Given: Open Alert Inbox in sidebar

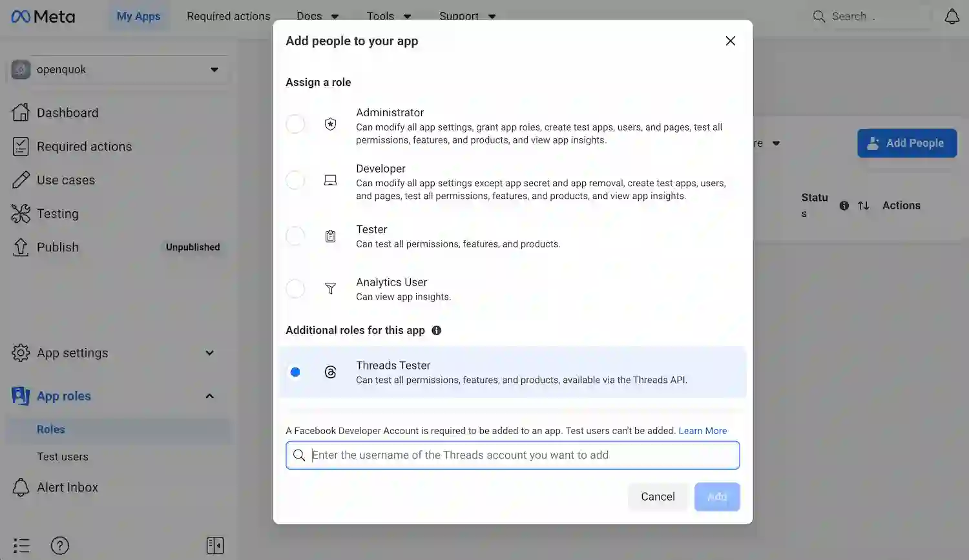Looking at the screenshot, I should (x=67, y=488).
